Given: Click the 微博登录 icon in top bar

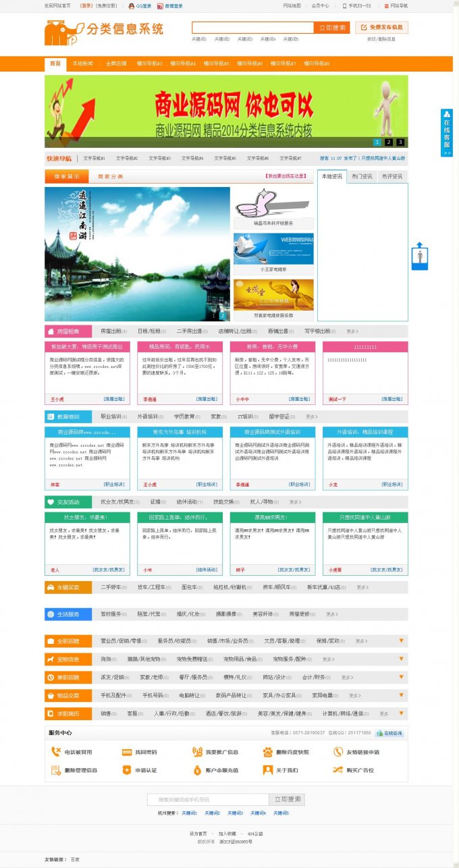Looking at the screenshot, I should 160,5.
